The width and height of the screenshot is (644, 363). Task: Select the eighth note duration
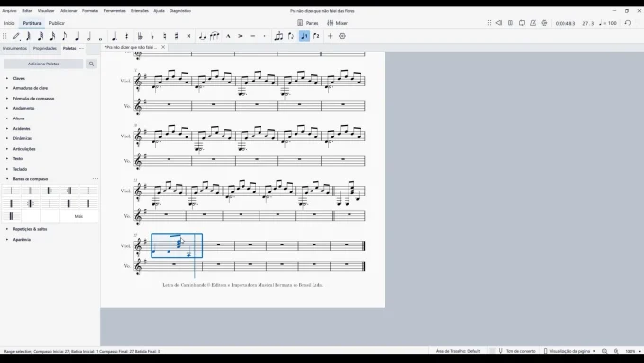click(64, 36)
